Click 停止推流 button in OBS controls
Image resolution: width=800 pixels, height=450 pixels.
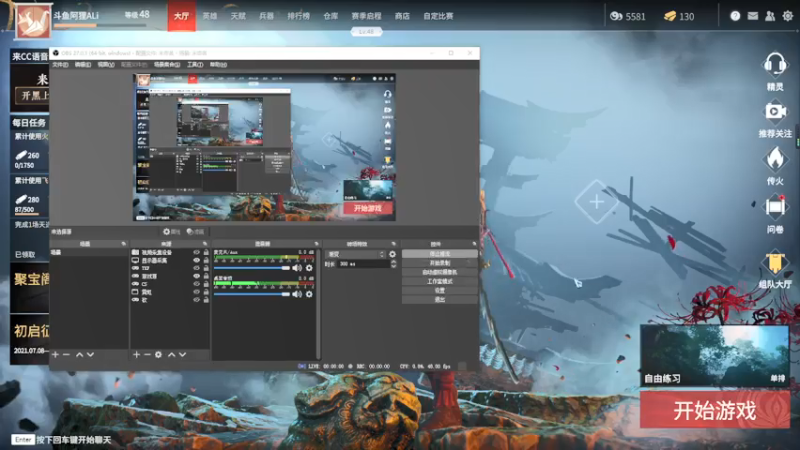pyautogui.click(x=439, y=254)
